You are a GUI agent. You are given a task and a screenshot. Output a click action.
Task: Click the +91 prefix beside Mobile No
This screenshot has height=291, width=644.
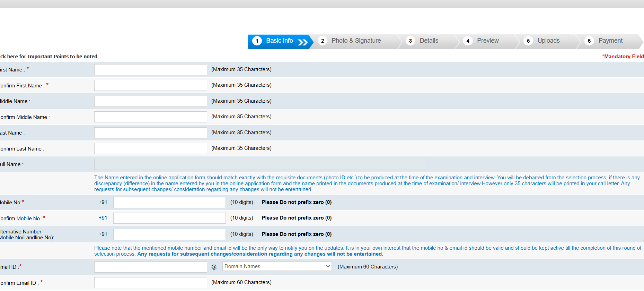[103, 202]
